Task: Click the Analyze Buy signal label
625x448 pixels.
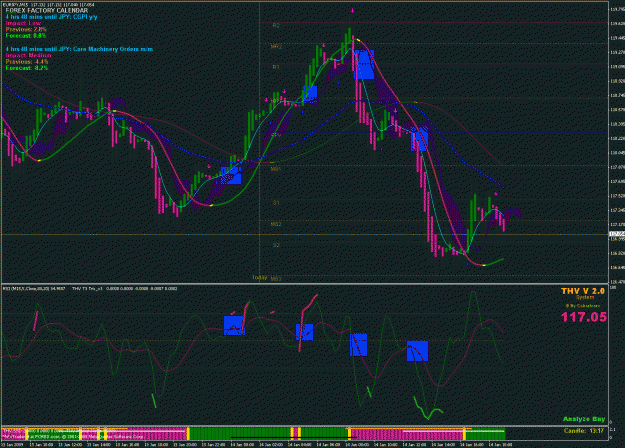Action: pyautogui.click(x=584, y=419)
